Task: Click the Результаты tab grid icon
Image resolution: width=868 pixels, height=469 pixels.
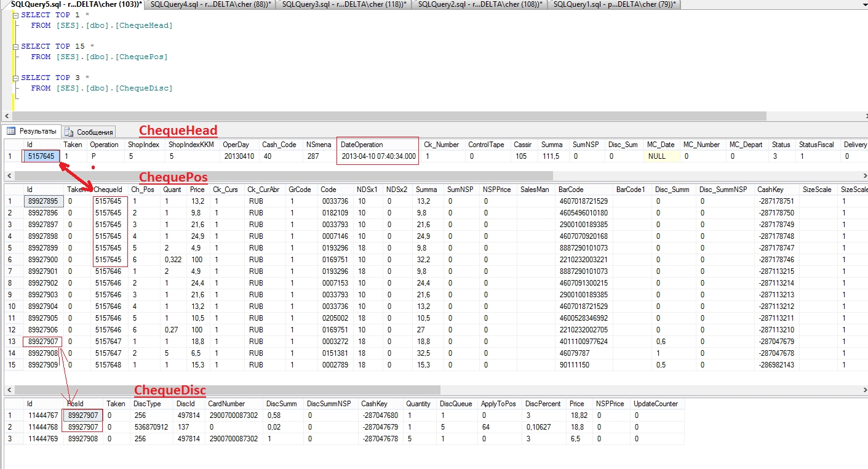Action: click(11, 131)
